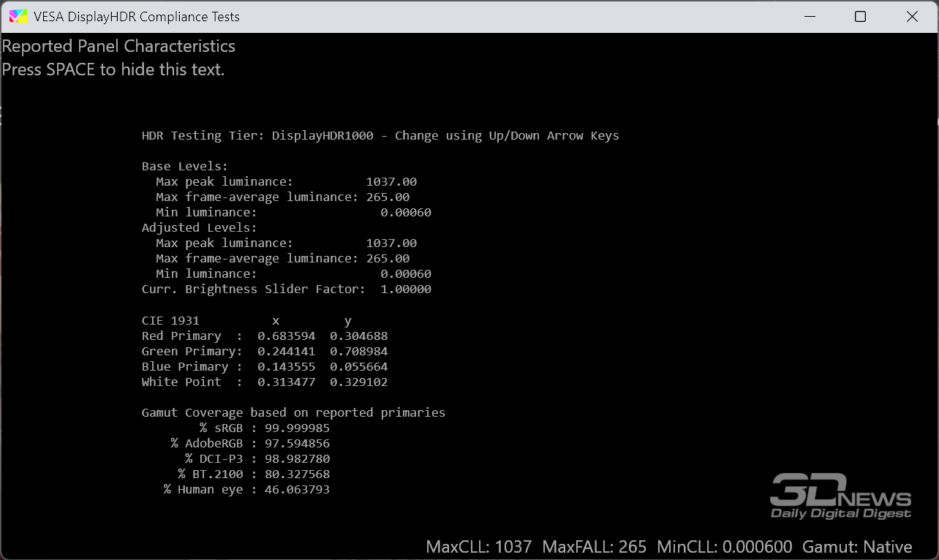Click the BT.2100 gamut coverage line
939x560 pixels.
tap(254, 474)
